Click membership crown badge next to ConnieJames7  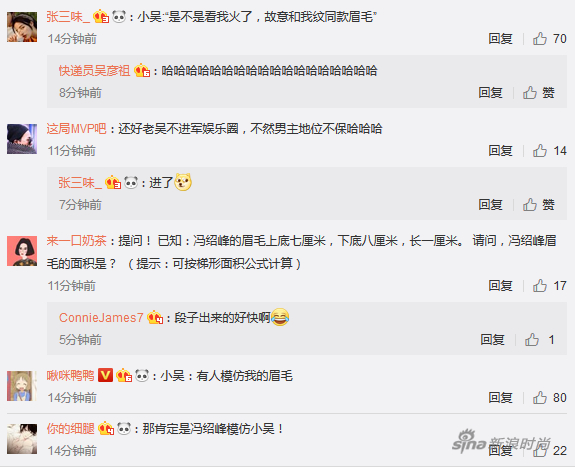155,317
